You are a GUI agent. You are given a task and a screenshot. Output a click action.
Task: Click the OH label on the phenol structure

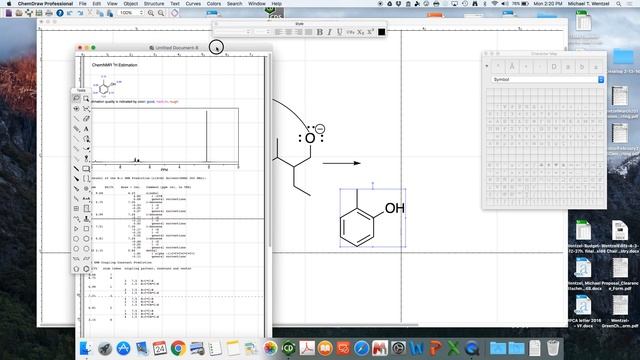tap(395, 208)
